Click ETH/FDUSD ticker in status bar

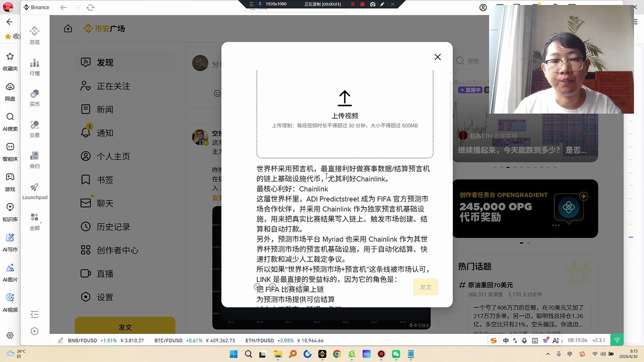pos(285,340)
